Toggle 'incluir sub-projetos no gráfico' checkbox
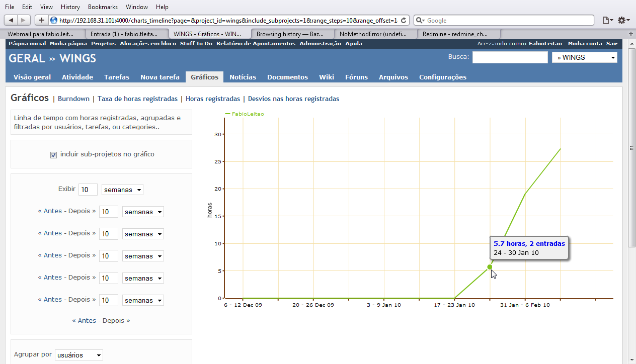Viewport: 636px width, 364px height. click(54, 155)
